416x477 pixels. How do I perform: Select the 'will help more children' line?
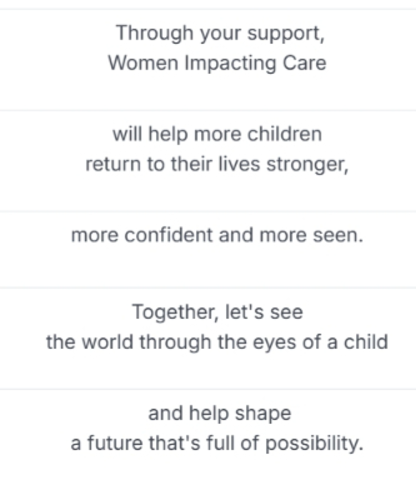pos(217,135)
